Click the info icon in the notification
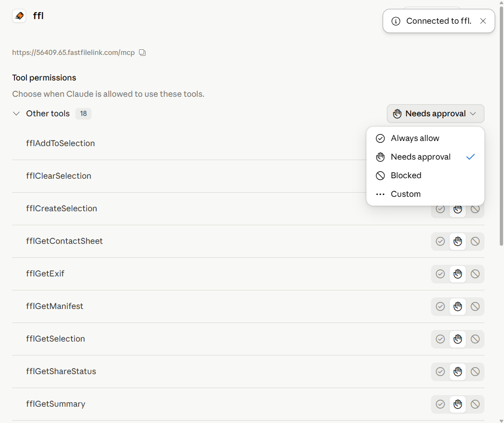 coord(396,21)
